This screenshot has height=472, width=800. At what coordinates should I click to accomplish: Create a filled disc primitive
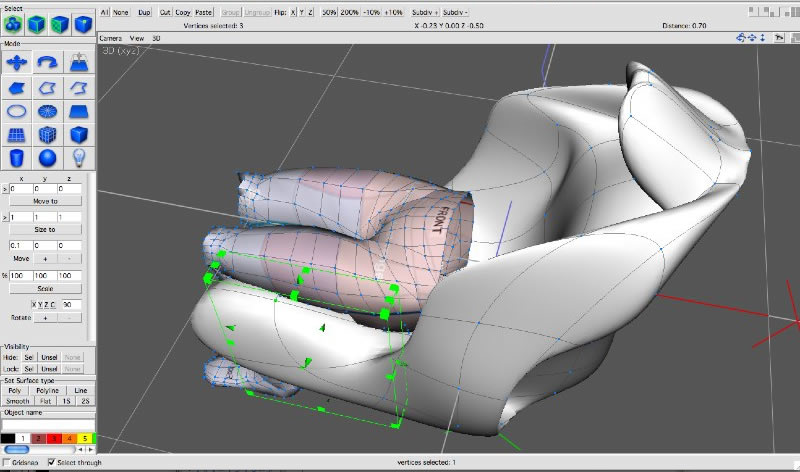pyautogui.click(x=47, y=111)
